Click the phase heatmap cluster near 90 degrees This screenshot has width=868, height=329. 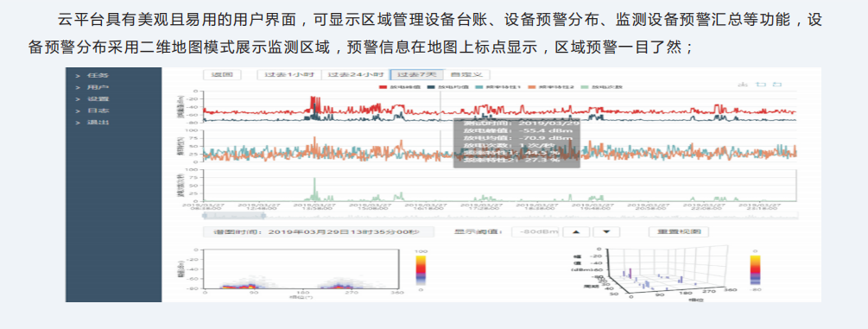tap(241, 284)
